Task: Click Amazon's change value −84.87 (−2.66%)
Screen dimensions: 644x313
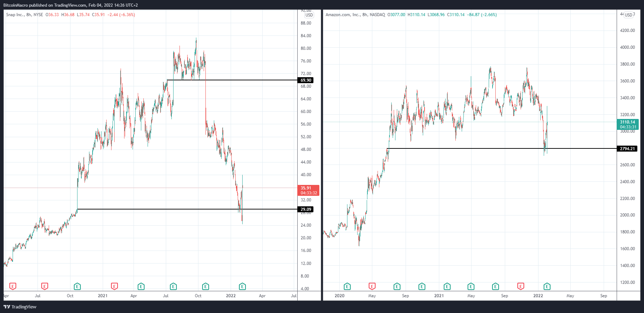Action: coord(482,15)
